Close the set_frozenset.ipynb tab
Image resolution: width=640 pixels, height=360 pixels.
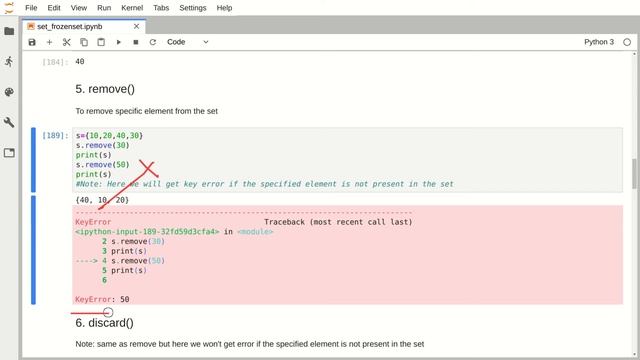(x=136, y=26)
